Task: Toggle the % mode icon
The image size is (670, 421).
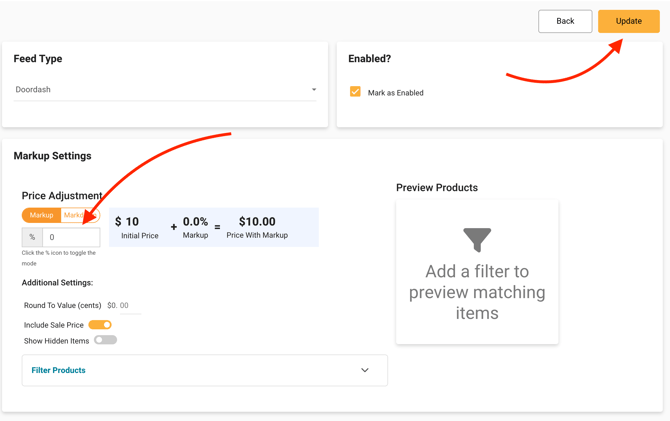Action: (32, 237)
